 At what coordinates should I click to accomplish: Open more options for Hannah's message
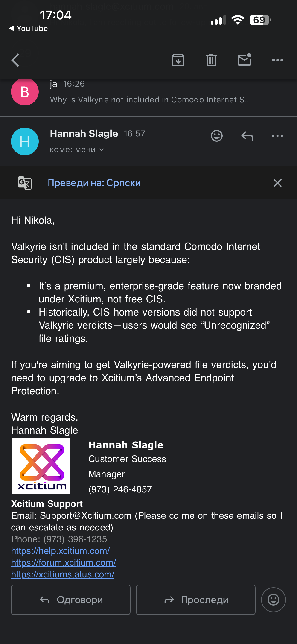(x=277, y=136)
